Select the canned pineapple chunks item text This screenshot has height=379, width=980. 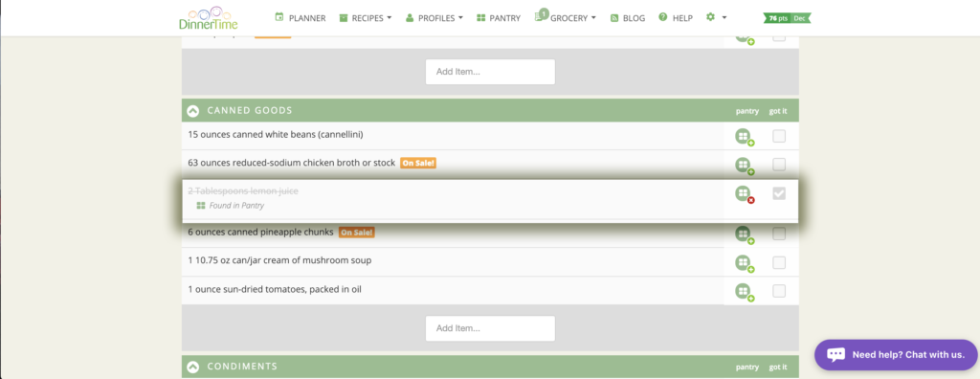(260, 232)
